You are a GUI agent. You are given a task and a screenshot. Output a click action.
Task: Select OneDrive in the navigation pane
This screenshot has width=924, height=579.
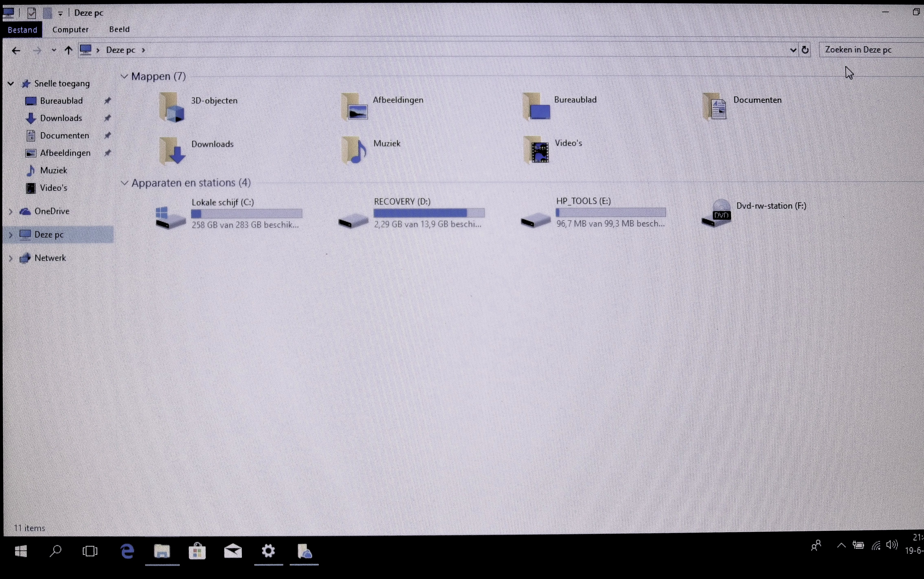(x=52, y=211)
